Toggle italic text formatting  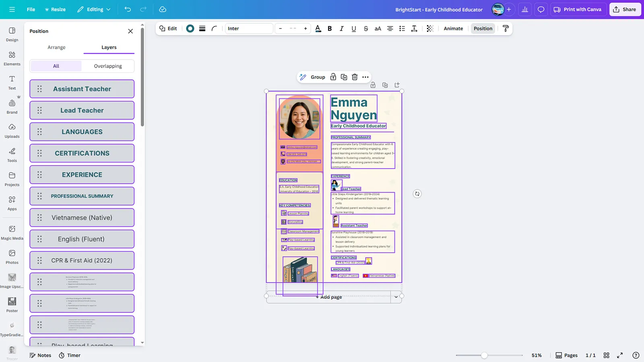tap(341, 29)
